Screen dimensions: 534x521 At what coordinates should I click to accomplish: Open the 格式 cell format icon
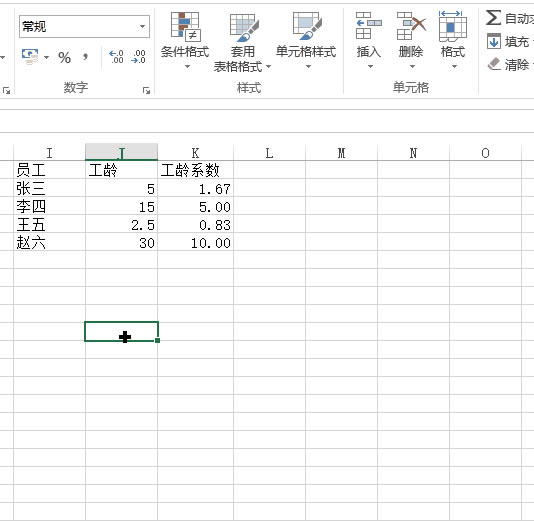(x=452, y=26)
